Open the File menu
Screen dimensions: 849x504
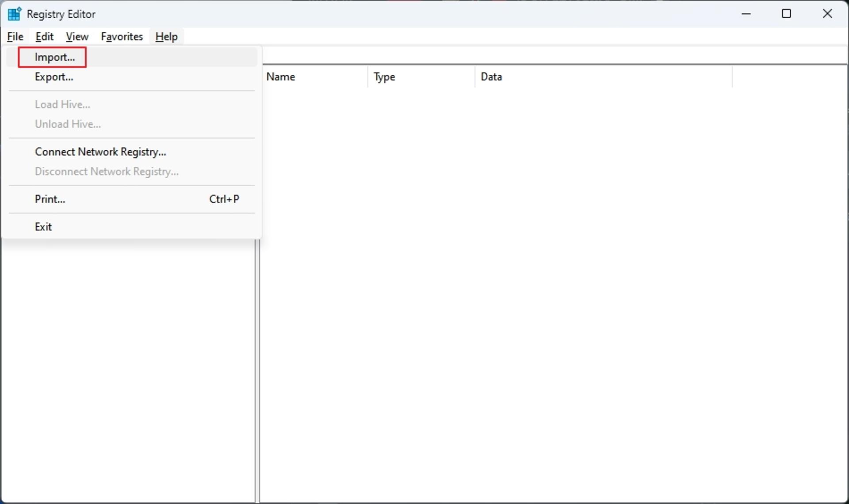pyautogui.click(x=15, y=37)
